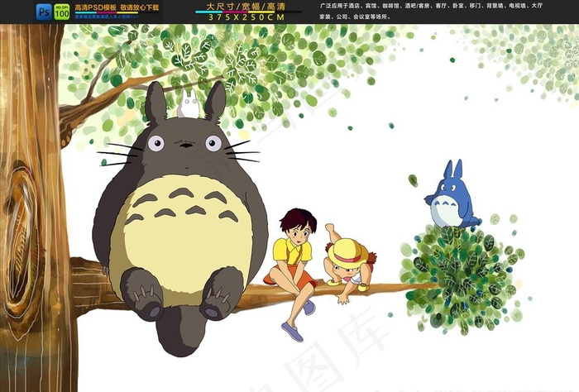The height and width of the screenshot is (392, 579).
Task: Click the Photoshop Ps icon in banner
Action: click(x=44, y=12)
